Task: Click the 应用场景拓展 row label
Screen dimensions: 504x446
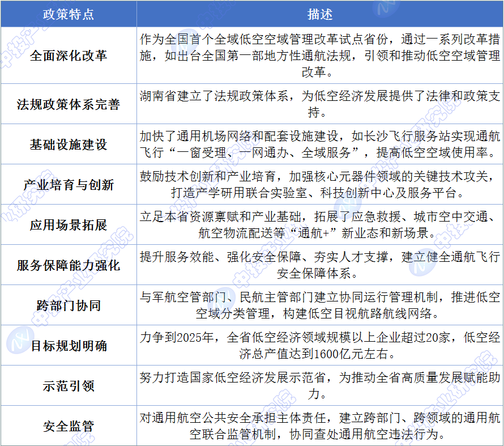Action: (69, 225)
